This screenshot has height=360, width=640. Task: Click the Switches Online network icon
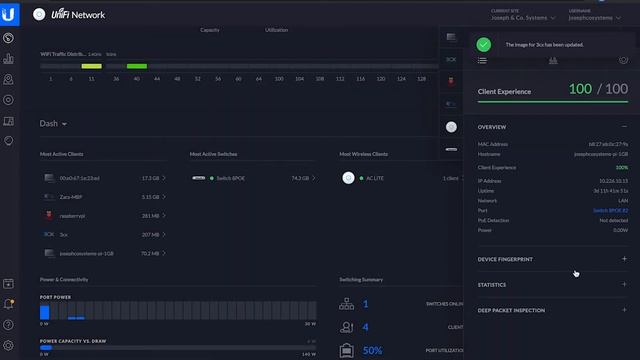(x=347, y=304)
